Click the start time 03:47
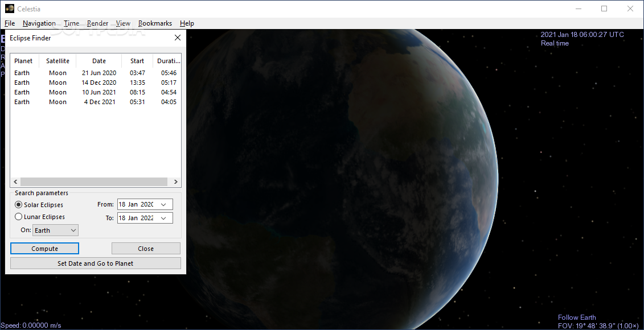The image size is (644, 330). point(137,73)
